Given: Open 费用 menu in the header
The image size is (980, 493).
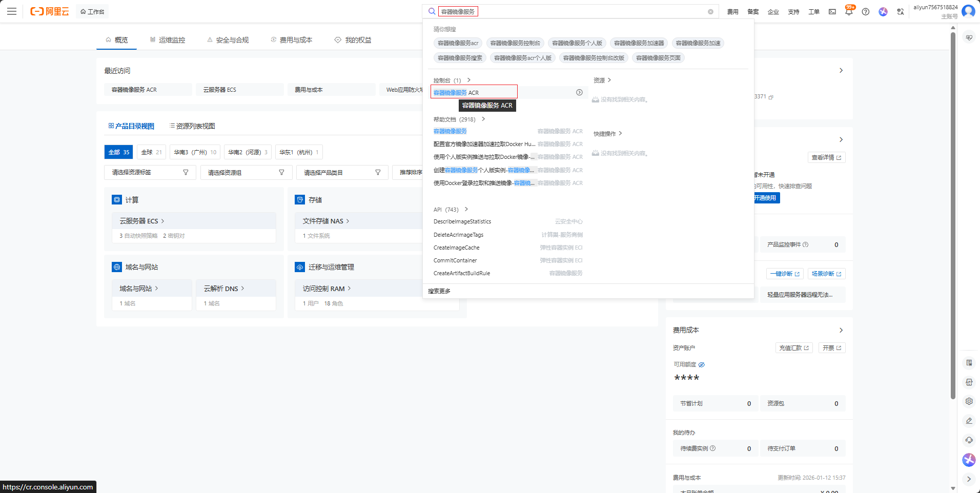Looking at the screenshot, I should point(733,12).
